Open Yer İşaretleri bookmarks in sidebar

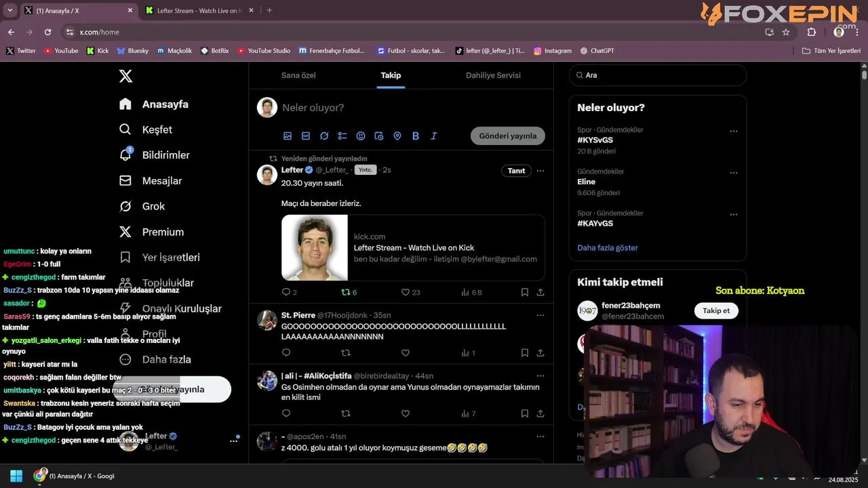159,258
